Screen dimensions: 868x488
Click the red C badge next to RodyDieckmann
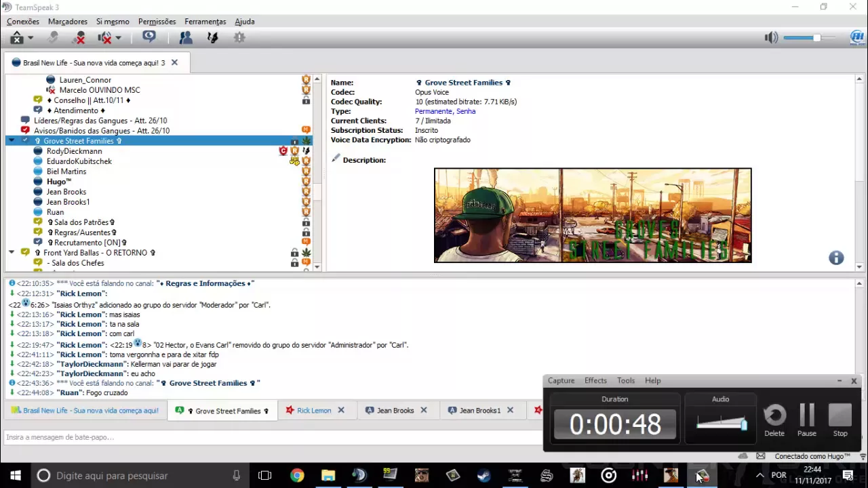tap(283, 151)
